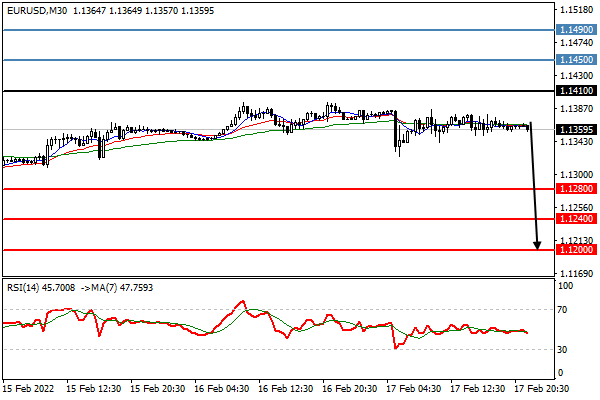Select the red horizontal line at 1.12800
The image size is (600, 400).
[279, 189]
